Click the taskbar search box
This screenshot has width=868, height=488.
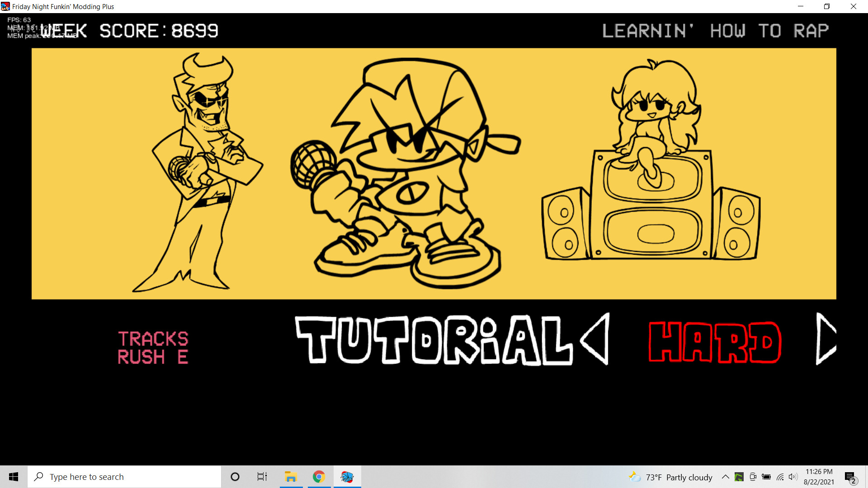point(124,477)
